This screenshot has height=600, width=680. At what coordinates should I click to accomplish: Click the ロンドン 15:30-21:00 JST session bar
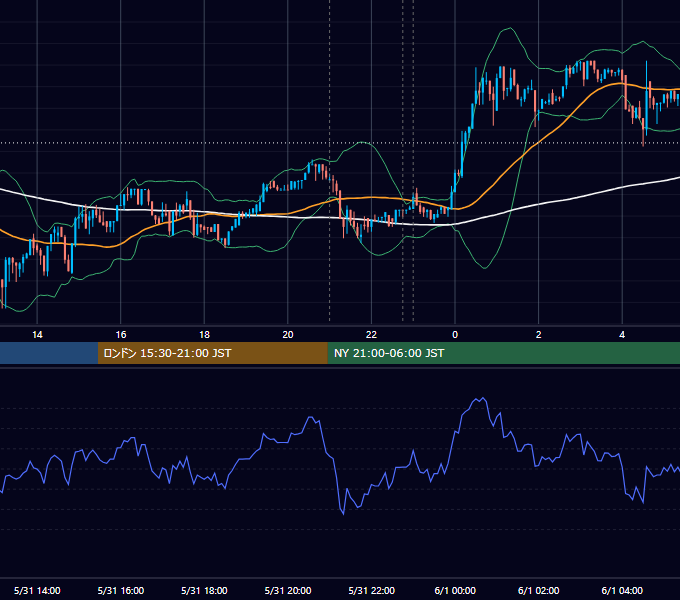click(212, 353)
